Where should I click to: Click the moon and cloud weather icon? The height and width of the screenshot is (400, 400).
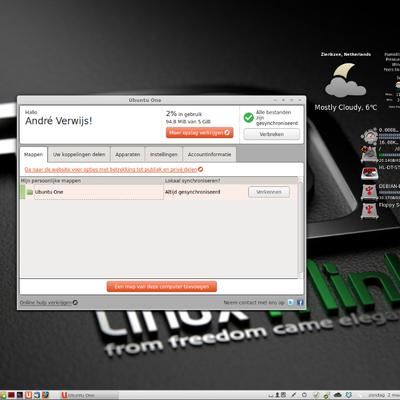coord(345,80)
